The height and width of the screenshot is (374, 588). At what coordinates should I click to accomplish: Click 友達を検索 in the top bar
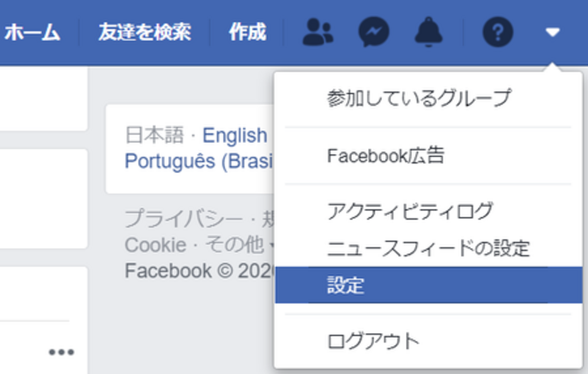click(144, 32)
